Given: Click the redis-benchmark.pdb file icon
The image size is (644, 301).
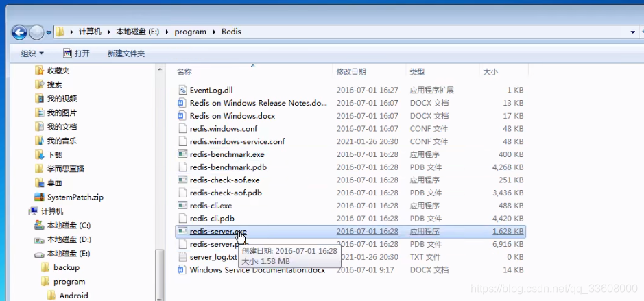Looking at the screenshot, I should (x=182, y=167).
